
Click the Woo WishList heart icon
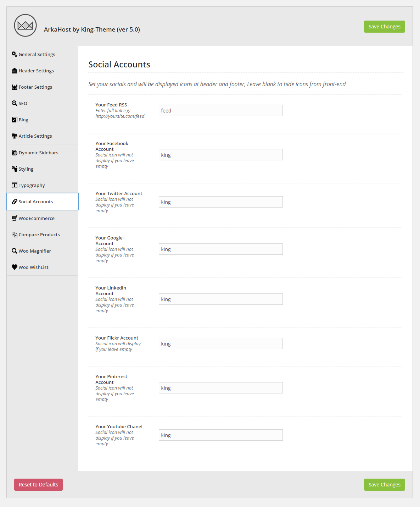(x=15, y=267)
